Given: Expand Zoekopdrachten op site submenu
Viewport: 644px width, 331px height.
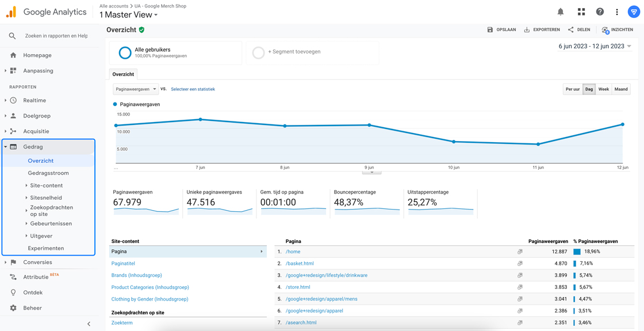Looking at the screenshot, I should click(26, 211).
